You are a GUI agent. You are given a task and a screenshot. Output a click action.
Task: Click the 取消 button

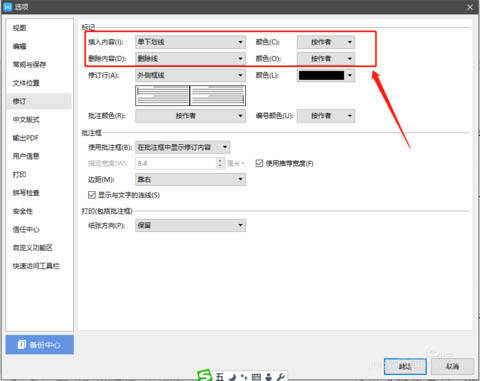(x=452, y=367)
